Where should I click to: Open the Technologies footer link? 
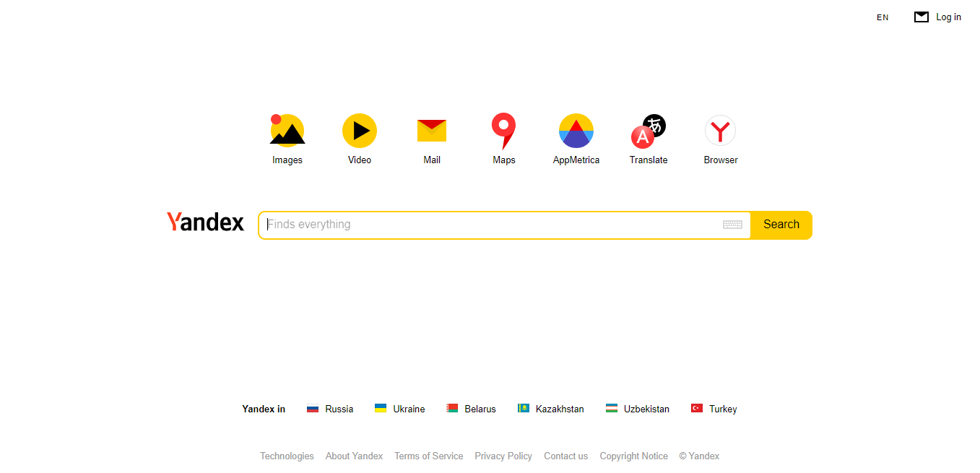coord(287,456)
